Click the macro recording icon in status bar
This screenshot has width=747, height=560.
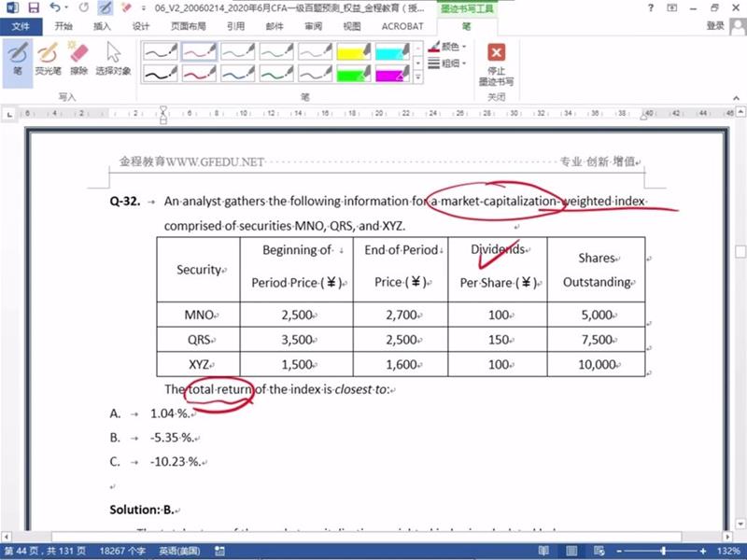click(219, 551)
